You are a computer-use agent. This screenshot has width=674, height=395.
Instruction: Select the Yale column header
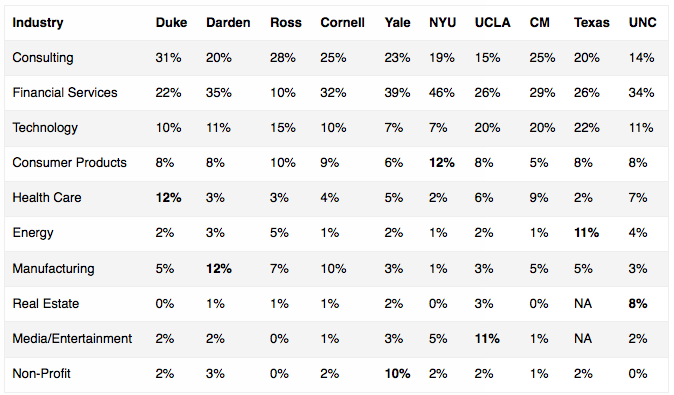(397, 23)
